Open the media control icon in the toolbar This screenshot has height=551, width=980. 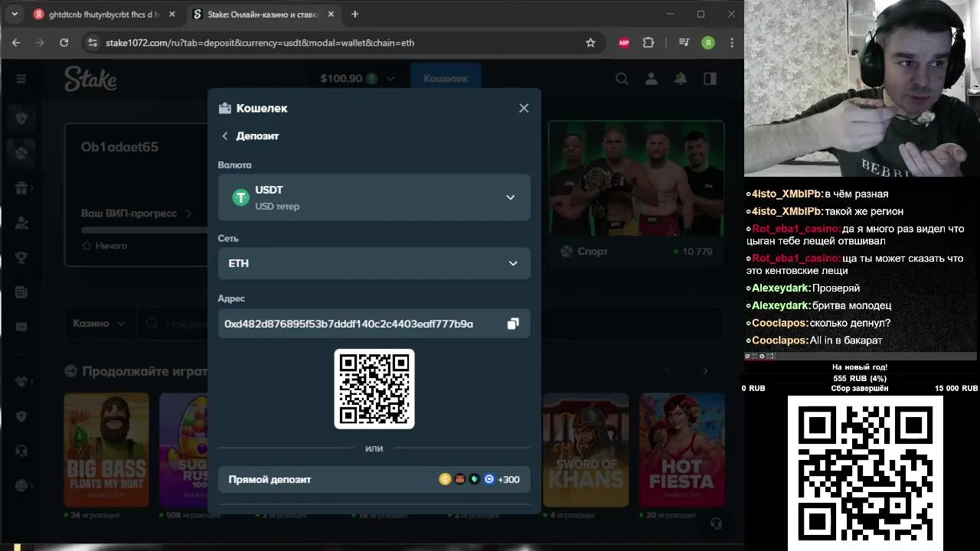tap(684, 43)
